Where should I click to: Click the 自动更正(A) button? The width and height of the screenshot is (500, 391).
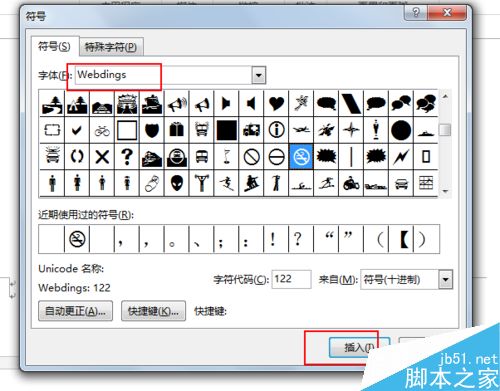coord(75,311)
